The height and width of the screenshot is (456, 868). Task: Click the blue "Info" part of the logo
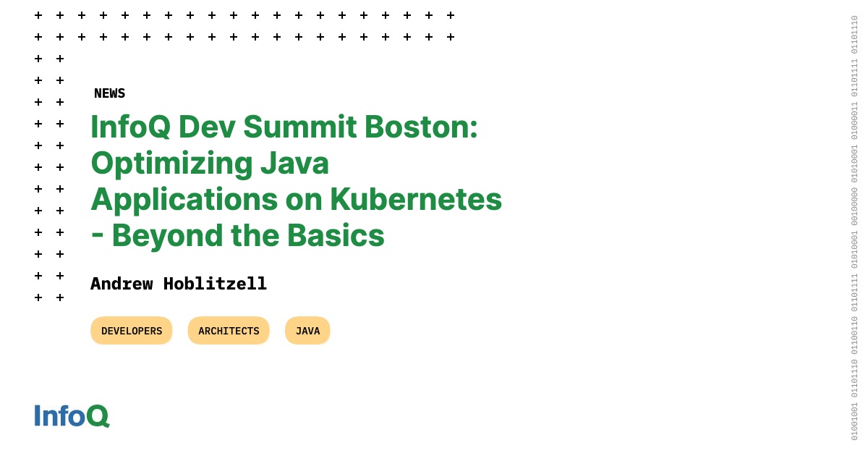pyautogui.click(x=59, y=415)
